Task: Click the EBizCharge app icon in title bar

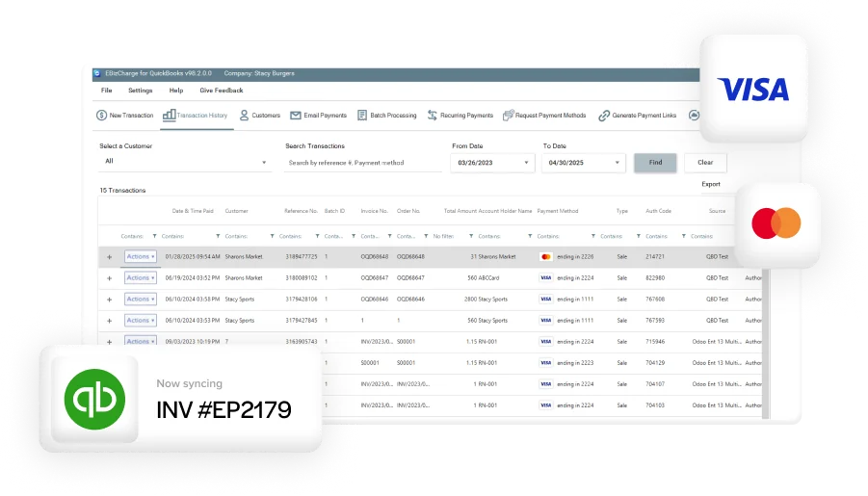Action: pyautogui.click(x=97, y=73)
